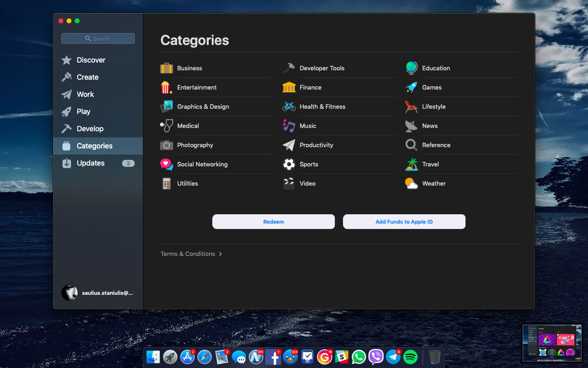Open the Developer Tools category link
Image resolution: width=588 pixels, height=368 pixels.
[x=322, y=68]
